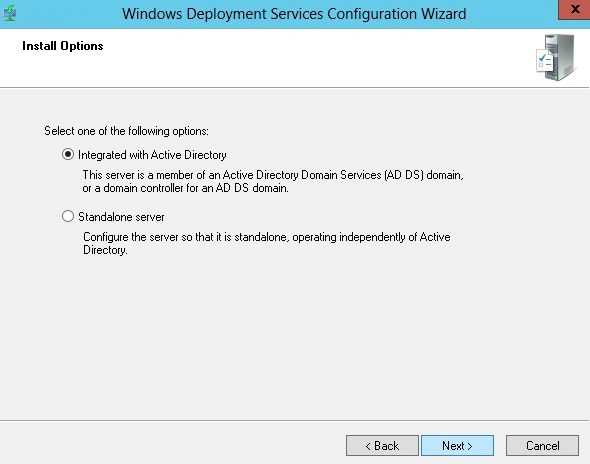Click the white header banner beside Install Options
The height and width of the screenshot is (464, 590).
click(x=301, y=58)
